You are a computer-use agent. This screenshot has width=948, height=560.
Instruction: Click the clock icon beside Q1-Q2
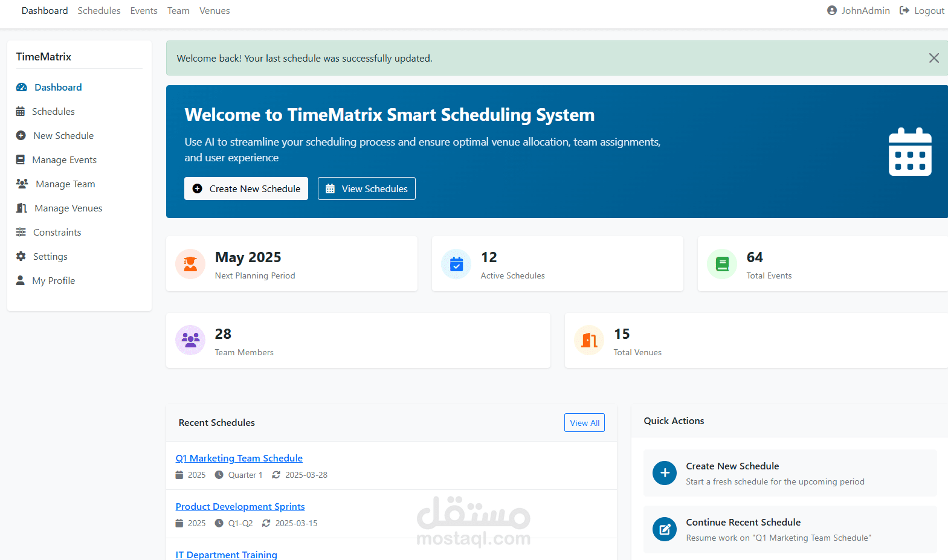[x=219, y=523]
